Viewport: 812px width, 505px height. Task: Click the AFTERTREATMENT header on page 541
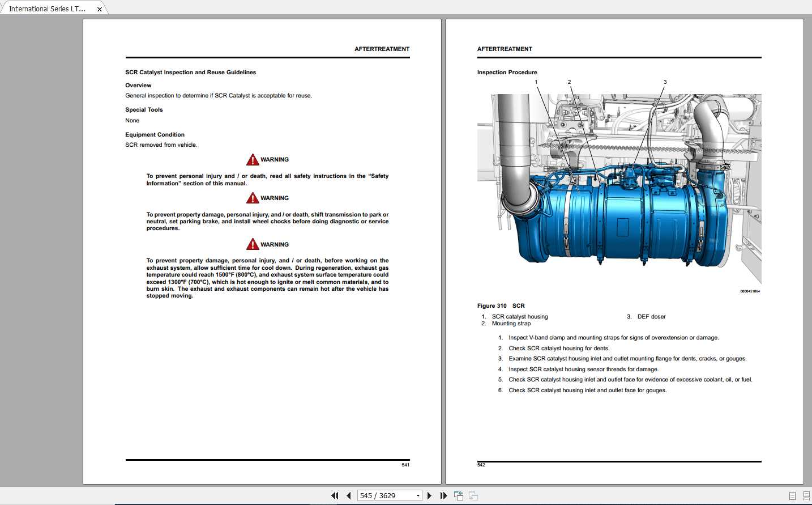pyautogui.click(x=382, y=49)
